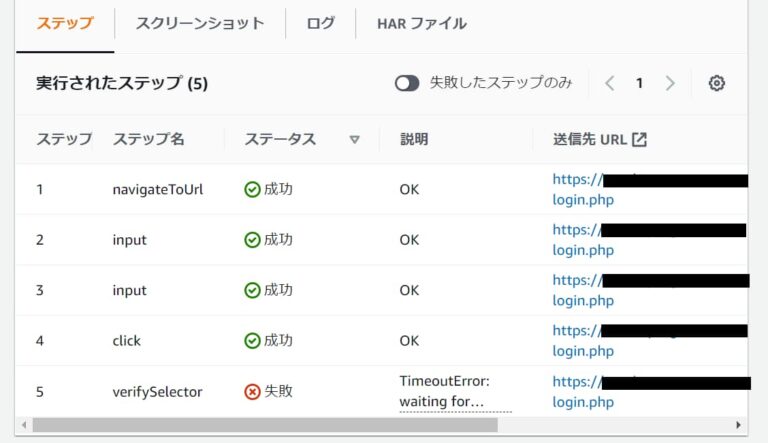Open the HAR ファイル tab
This screenshot has width=768, height=443.
[421, 23]
